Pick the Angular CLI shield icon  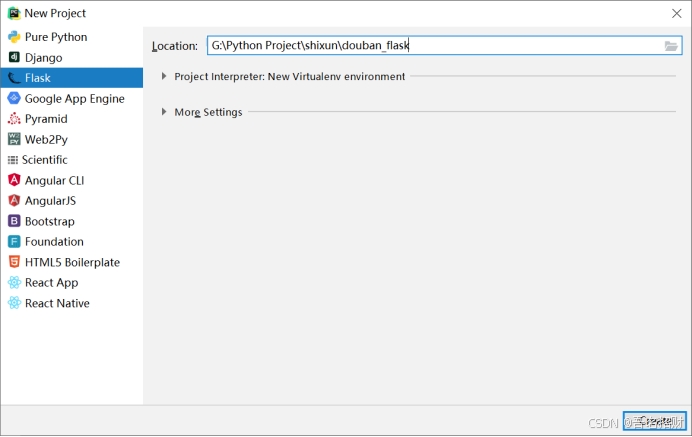pos(14,180)
